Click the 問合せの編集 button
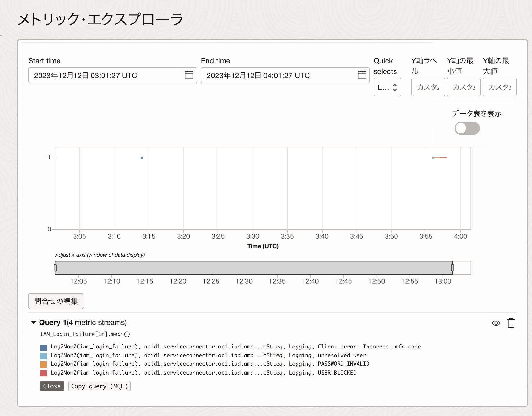The width and height of the screenshot is (532, 416). [56, 301]
